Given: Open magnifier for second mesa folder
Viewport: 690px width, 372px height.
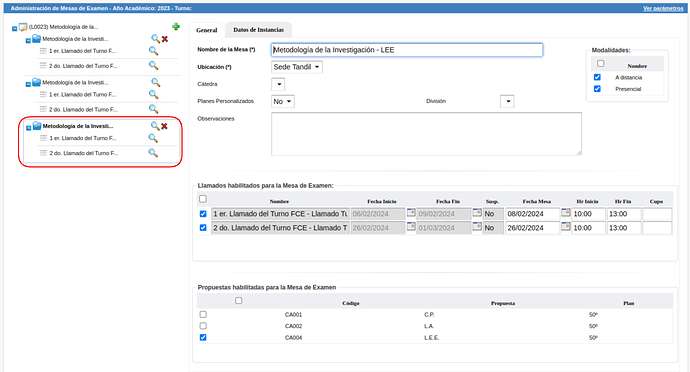Looking at the screenshot, I should pyautogui.click(x=156, y=82).
